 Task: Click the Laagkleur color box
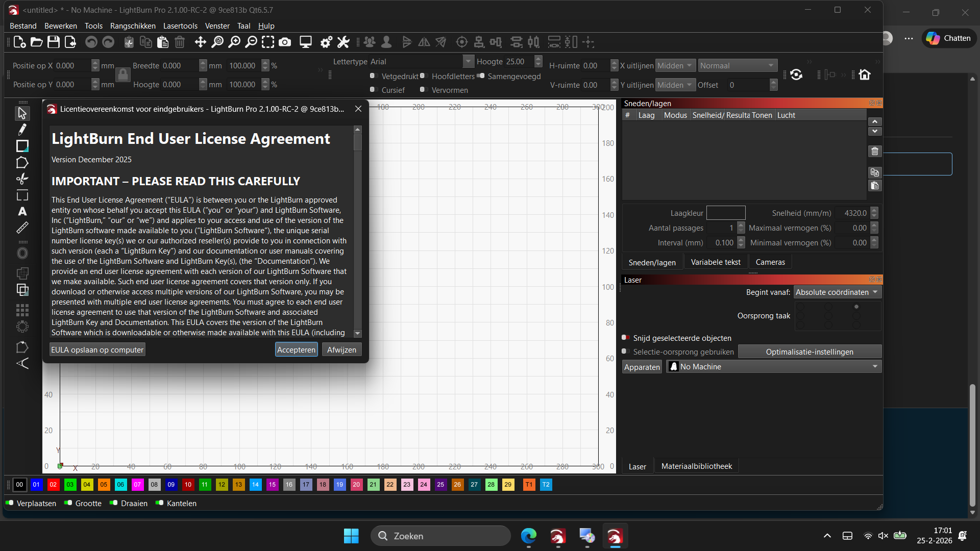(x=725, y=213)
